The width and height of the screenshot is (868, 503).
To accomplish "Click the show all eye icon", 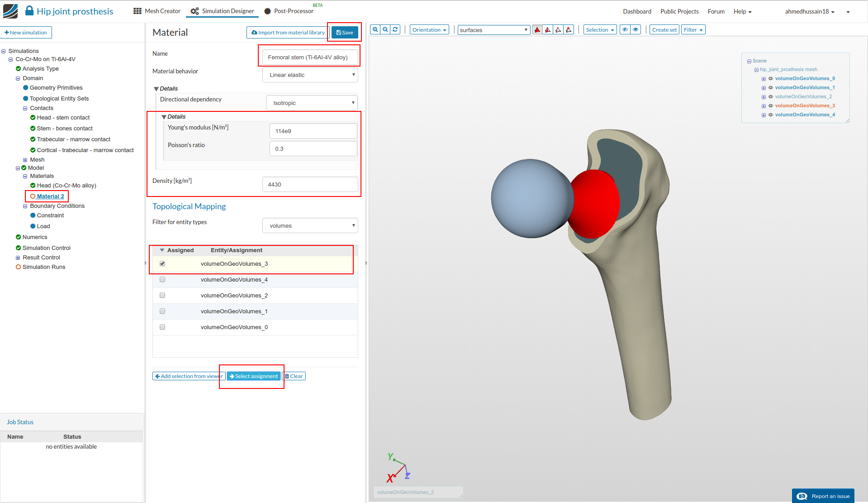I will tap(636, 30).
